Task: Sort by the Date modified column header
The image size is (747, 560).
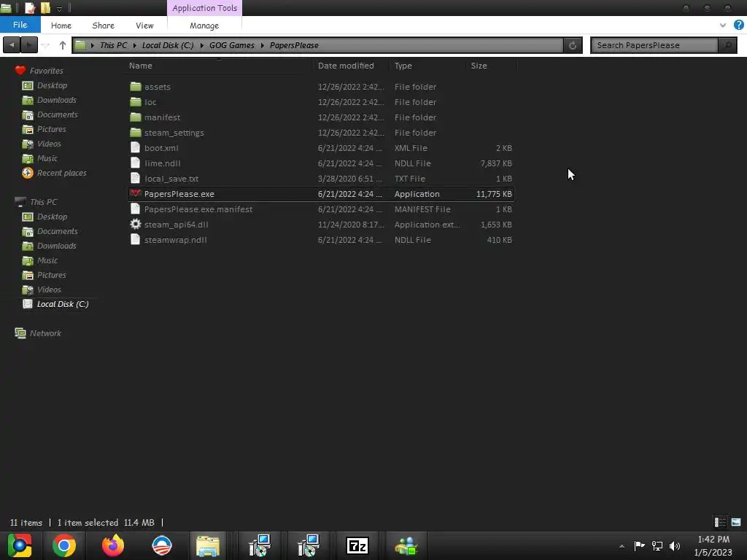Action: [346, 66]
